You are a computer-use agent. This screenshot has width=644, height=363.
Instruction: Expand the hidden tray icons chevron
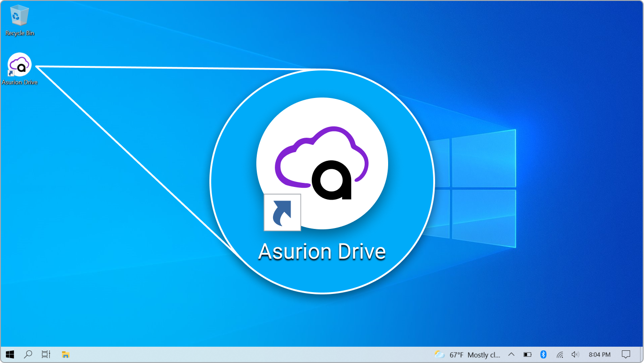(511, 354)
